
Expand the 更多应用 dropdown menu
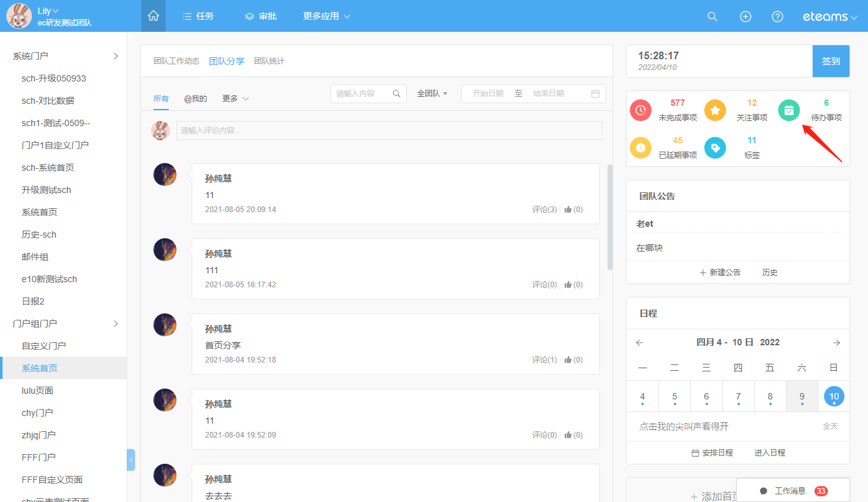tap(327, 17)
